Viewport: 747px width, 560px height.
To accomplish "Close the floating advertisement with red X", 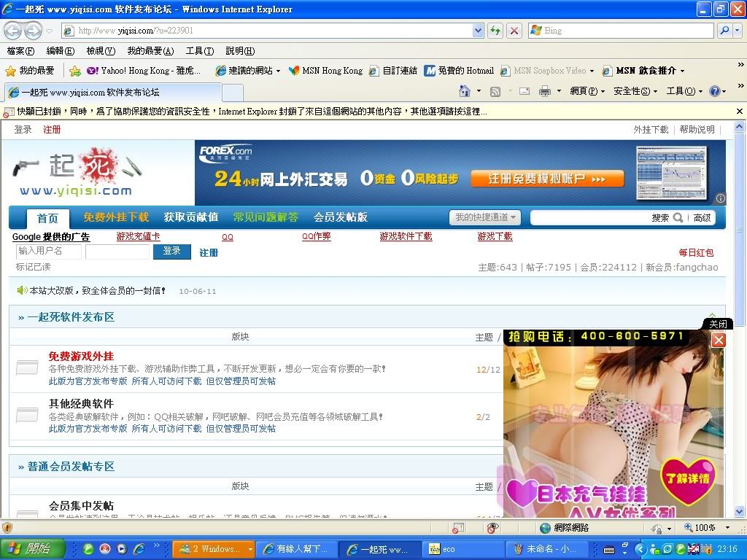I will [x=719, y=340].
